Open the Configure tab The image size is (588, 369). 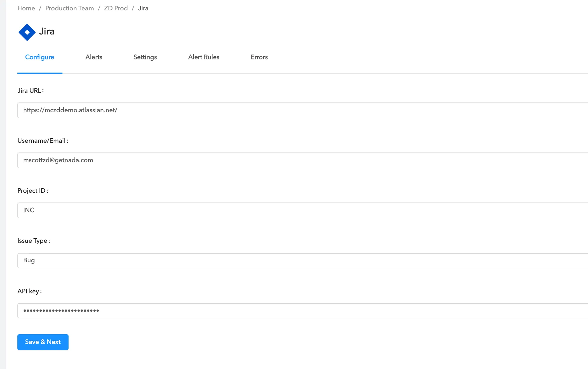[40, 57]
